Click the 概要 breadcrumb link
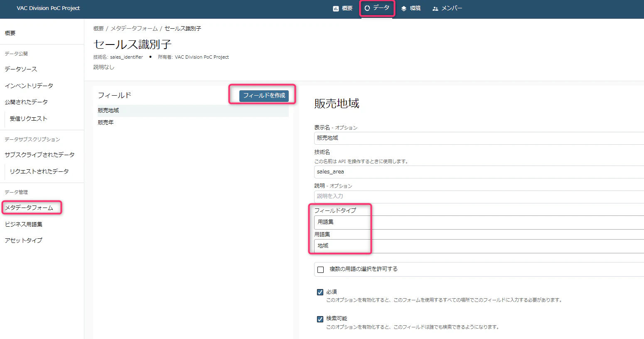 (x=98, y=29)
